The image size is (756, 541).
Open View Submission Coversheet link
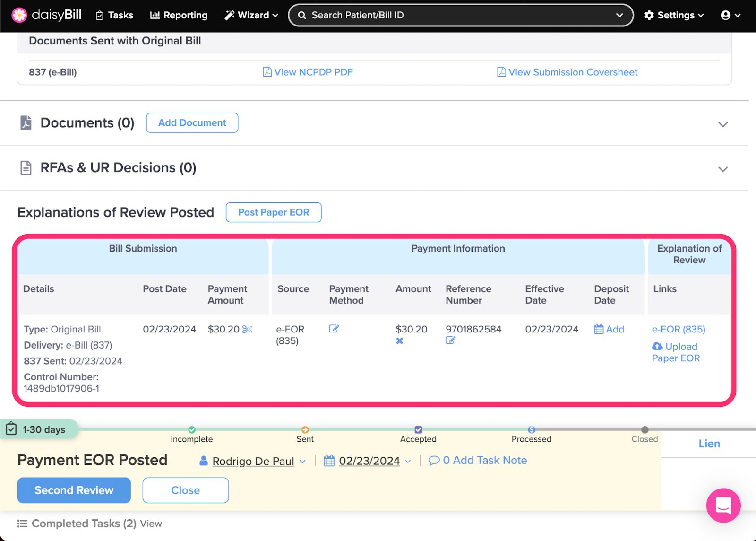[x=567, y=72]
